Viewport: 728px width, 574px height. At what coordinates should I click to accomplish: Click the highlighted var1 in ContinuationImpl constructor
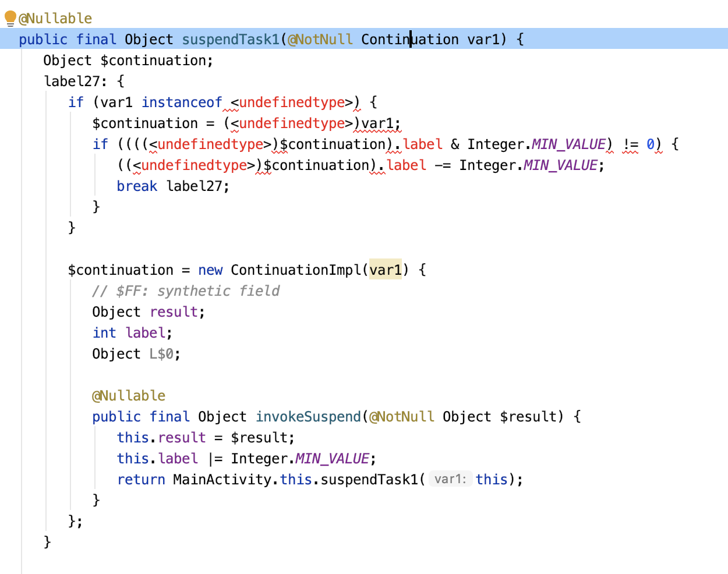pyautogui.click(x=385, y=270)
